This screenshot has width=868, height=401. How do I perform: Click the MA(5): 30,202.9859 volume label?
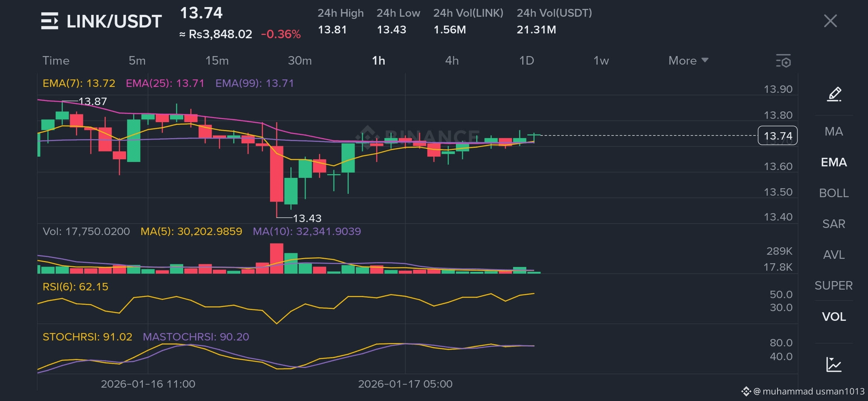coord(191,231)
